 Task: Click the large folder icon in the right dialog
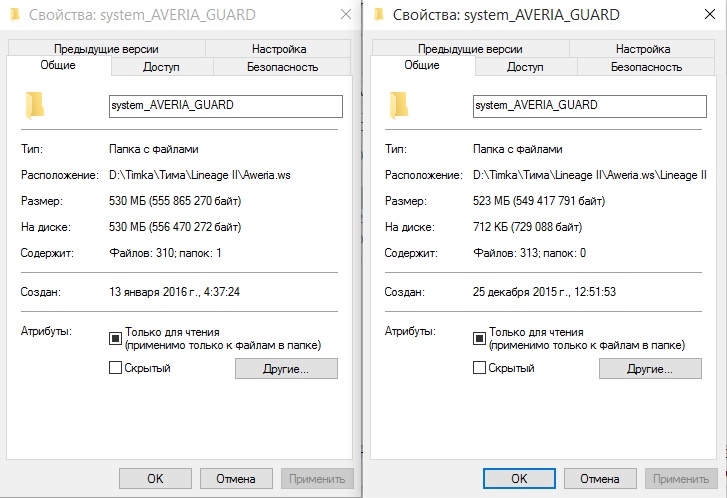pos(399,105)
